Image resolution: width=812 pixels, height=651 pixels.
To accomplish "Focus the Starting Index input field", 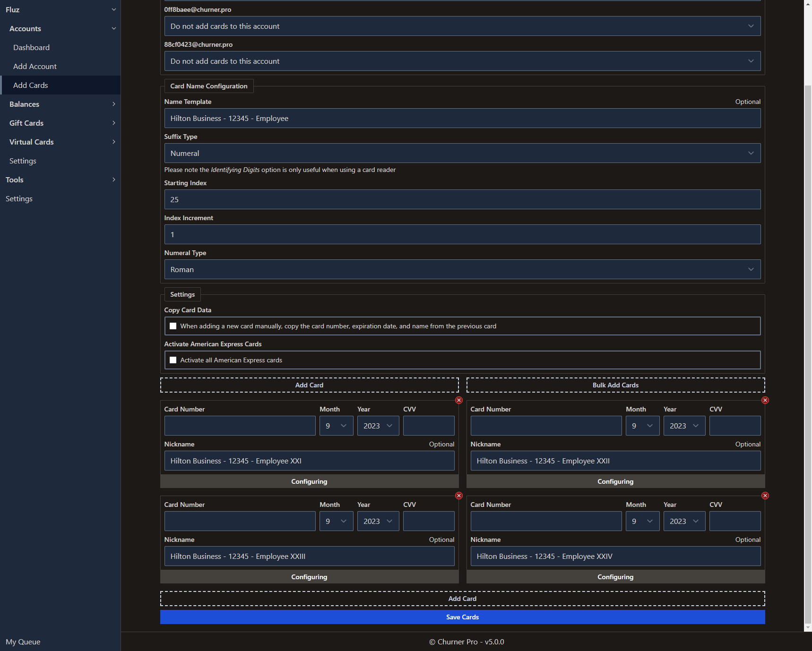I will coord(462,199).
